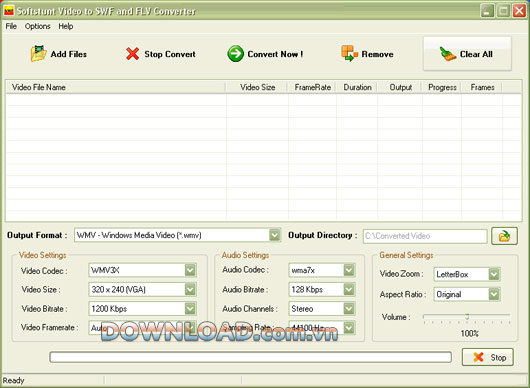Click the Clear All broom button
The image size is (530, 388).
click(467, 54)
